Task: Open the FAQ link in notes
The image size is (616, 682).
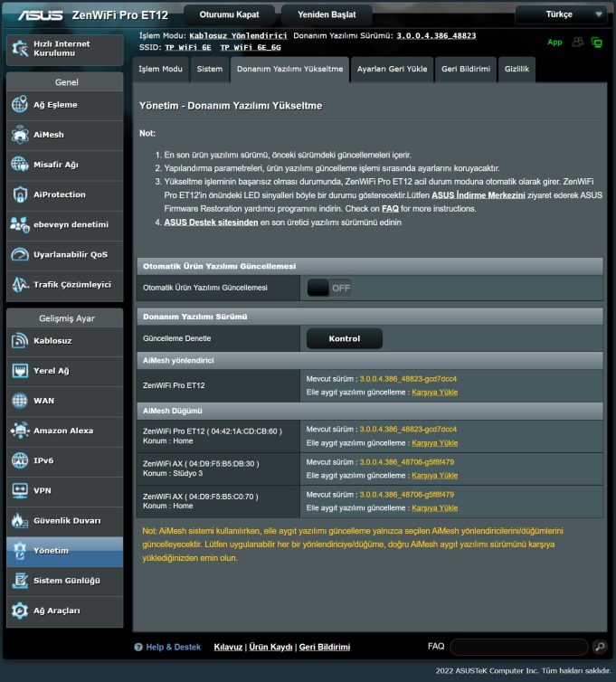Action: coord(390,209)
